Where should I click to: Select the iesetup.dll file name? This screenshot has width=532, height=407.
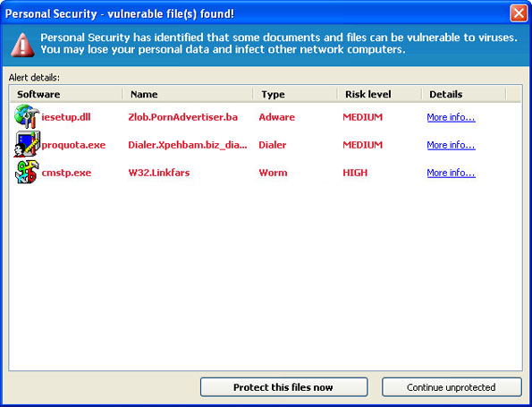(66, 117)
